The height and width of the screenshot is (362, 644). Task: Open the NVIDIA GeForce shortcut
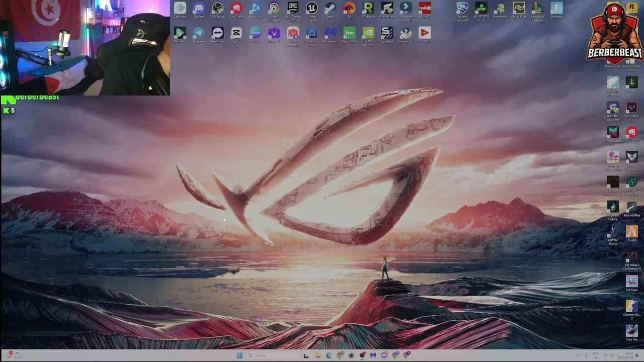(x=368, y=36)
